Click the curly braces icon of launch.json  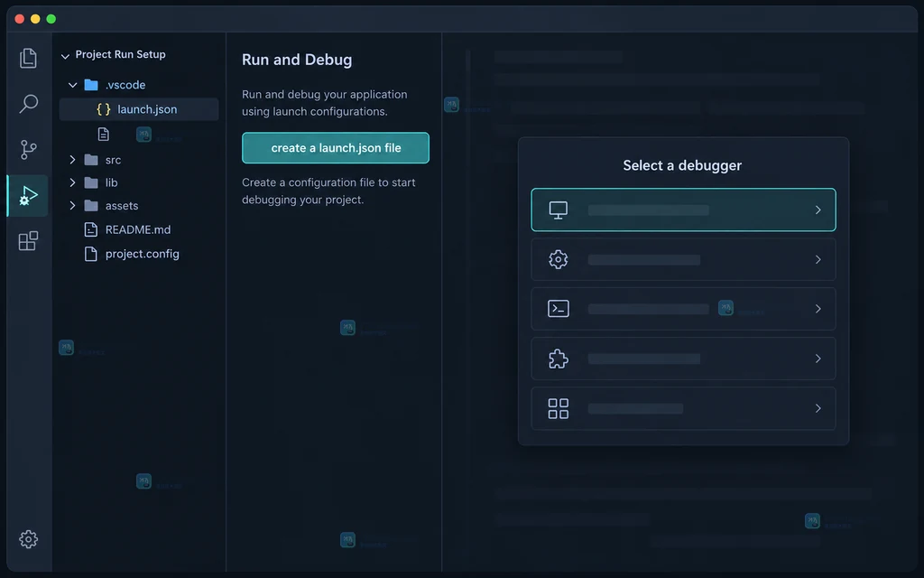click(x=104, y=109)
